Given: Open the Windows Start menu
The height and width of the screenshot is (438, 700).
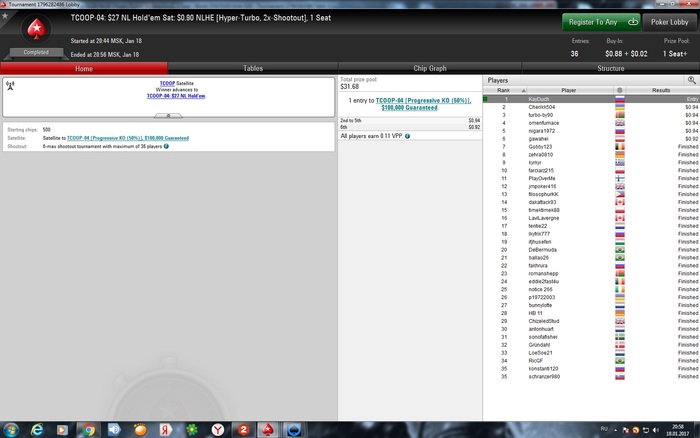Looking at the screenshot, I should (x=11, y=430).
